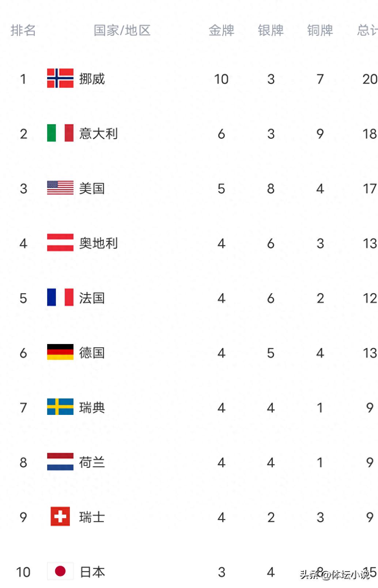Click the Sweden flag icon
Image resolution: width=378 pixels, height=588 pixels.
click(60, 407)
